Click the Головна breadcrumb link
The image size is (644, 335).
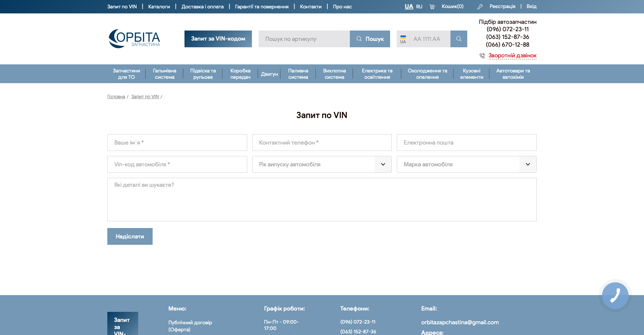click(116, 97)
